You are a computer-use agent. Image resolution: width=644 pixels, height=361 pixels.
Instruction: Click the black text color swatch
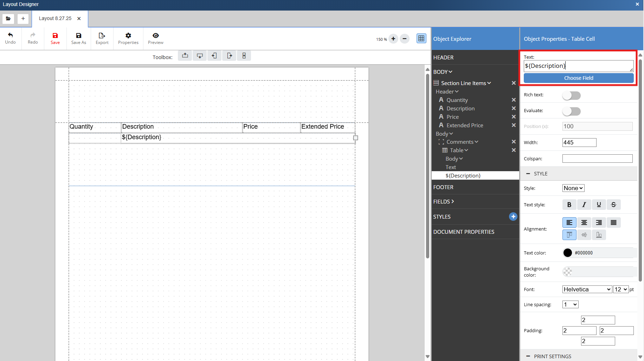point(567,253)
